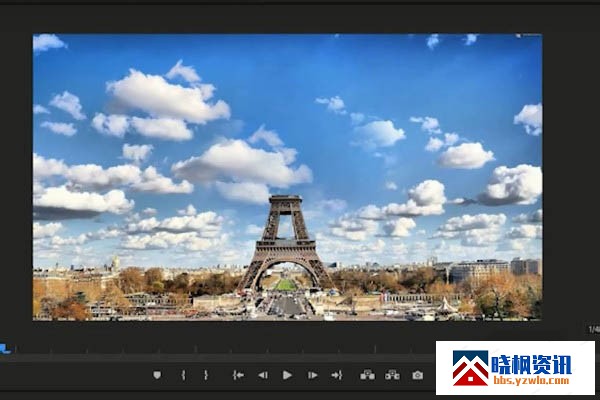Go to In point button
Image resolution: width=600 pixels, height=400 pixels.
click(238, 375)
